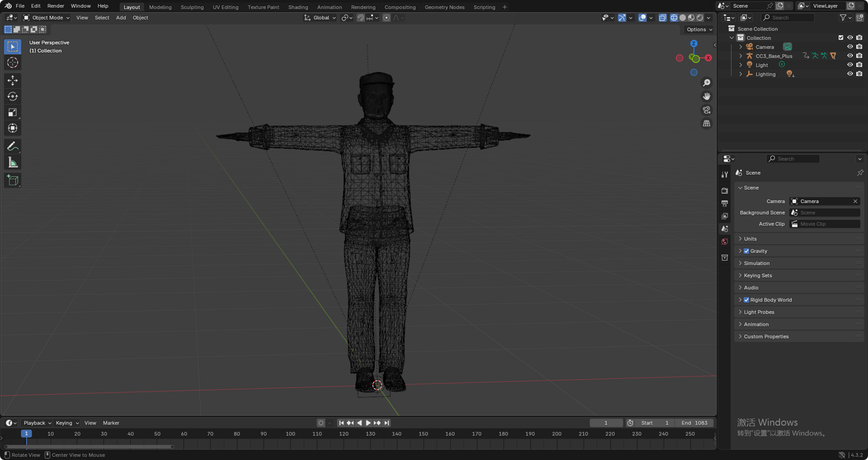Click the timeline horizontal scrollbar
The image size is (868, 460).
(89, 447)
